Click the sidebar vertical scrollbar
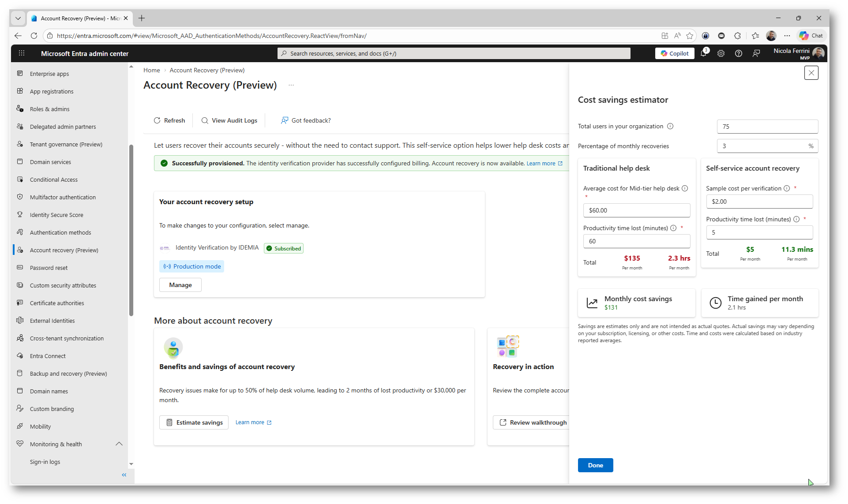This screenshot has height=504, width=848. coord(131,229)
